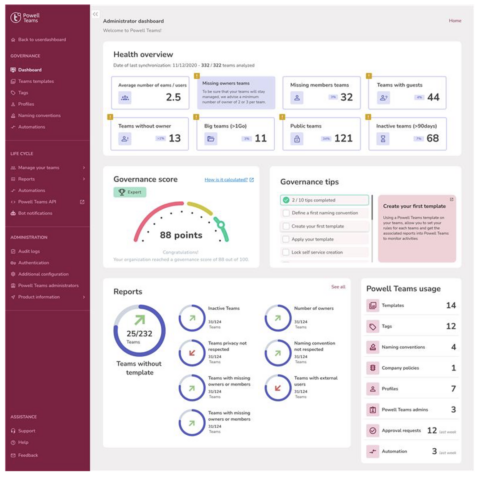This screenshot has width=480, height=478.
Task: Open external link on Create your first template card
Action: 452,199
